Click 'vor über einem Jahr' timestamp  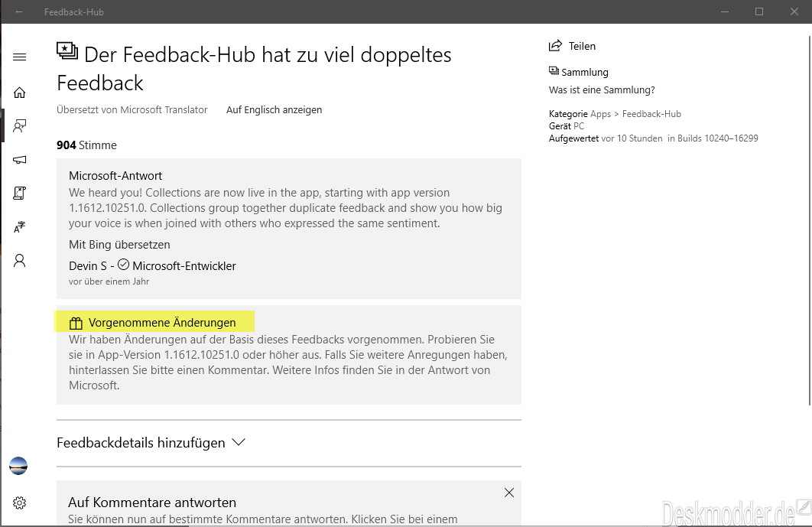click(x=109, y=281)
